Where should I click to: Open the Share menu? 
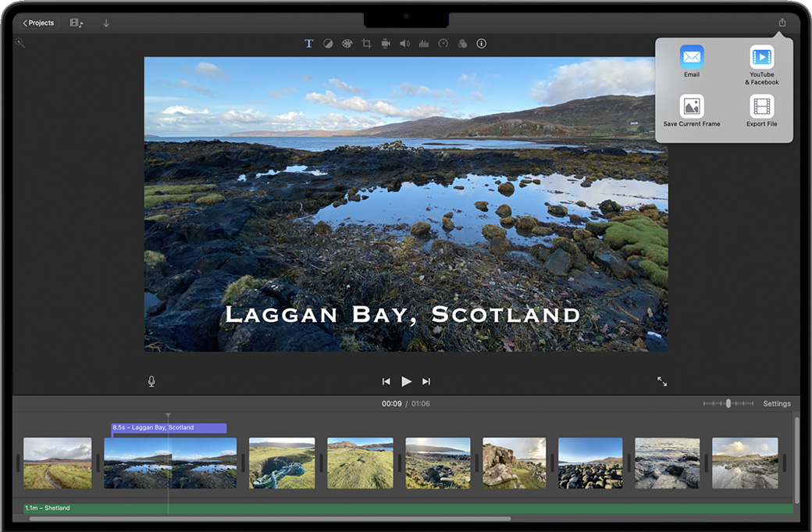coord(782,23)
